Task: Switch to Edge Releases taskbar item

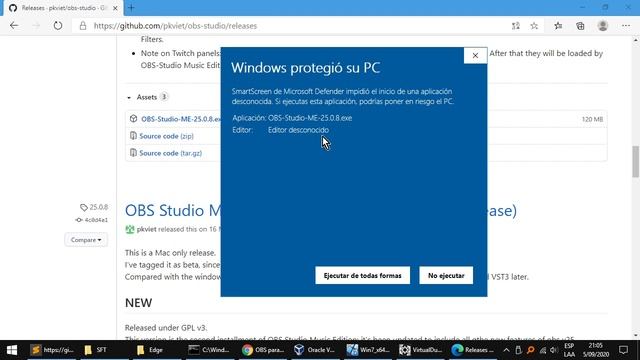Action: click(473, 350)
